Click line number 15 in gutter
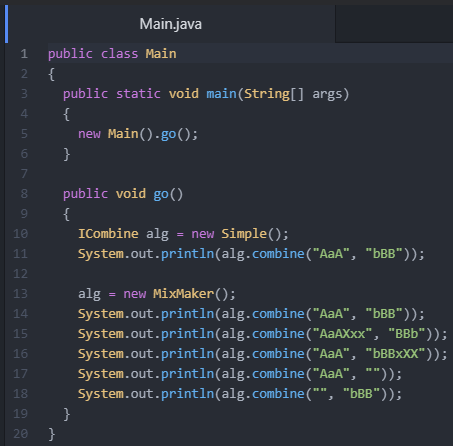The image size is (453, 446). [20, 334]
